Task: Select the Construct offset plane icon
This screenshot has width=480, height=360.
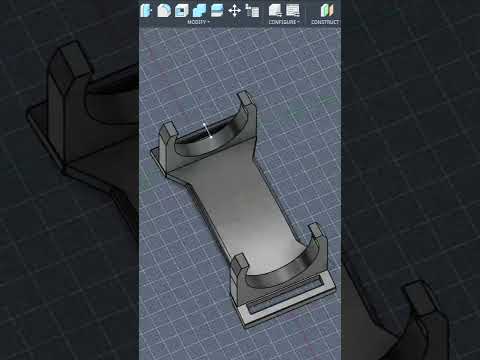Action: 327,10
